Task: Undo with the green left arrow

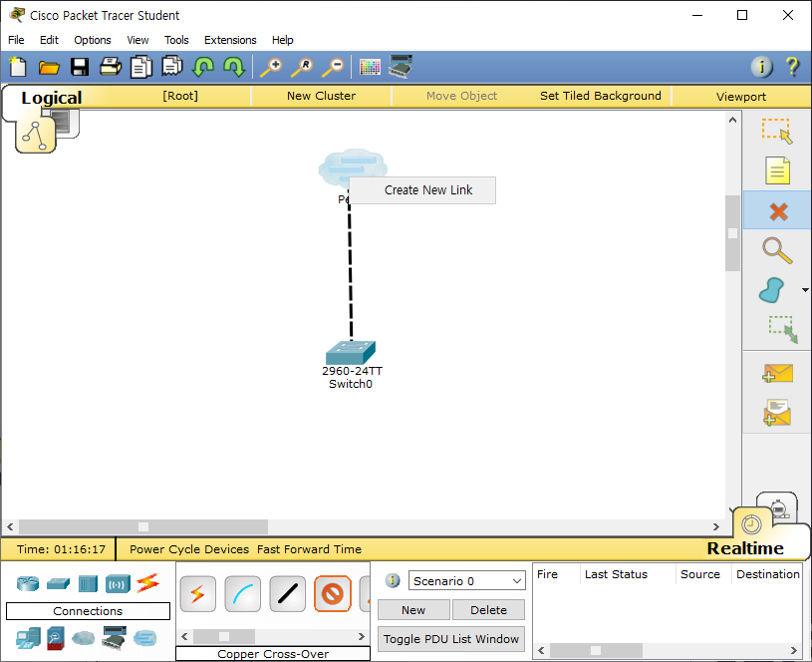Action: (x=203, y=67)
